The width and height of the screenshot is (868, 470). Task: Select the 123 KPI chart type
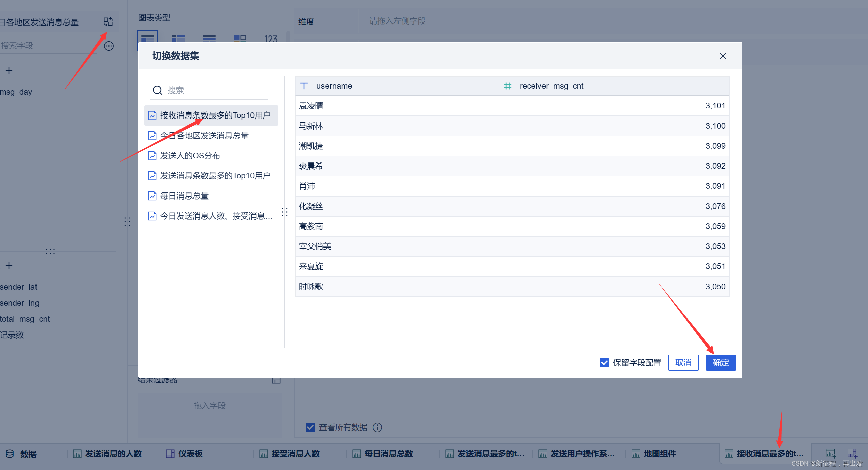(x=271, y=39)
